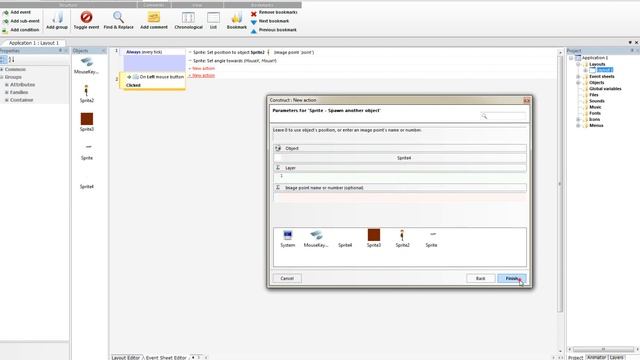640x360 pixels.
Task: Pick System object in dialog list
Action: click(x=288, y=238)
